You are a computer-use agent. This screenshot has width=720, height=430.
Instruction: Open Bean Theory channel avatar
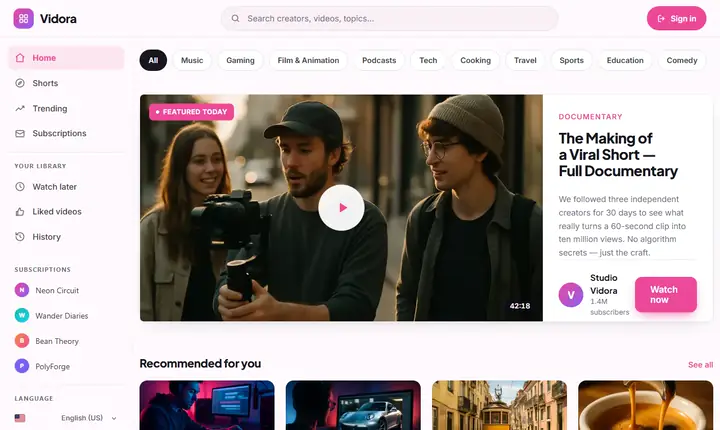pos(22,341)
